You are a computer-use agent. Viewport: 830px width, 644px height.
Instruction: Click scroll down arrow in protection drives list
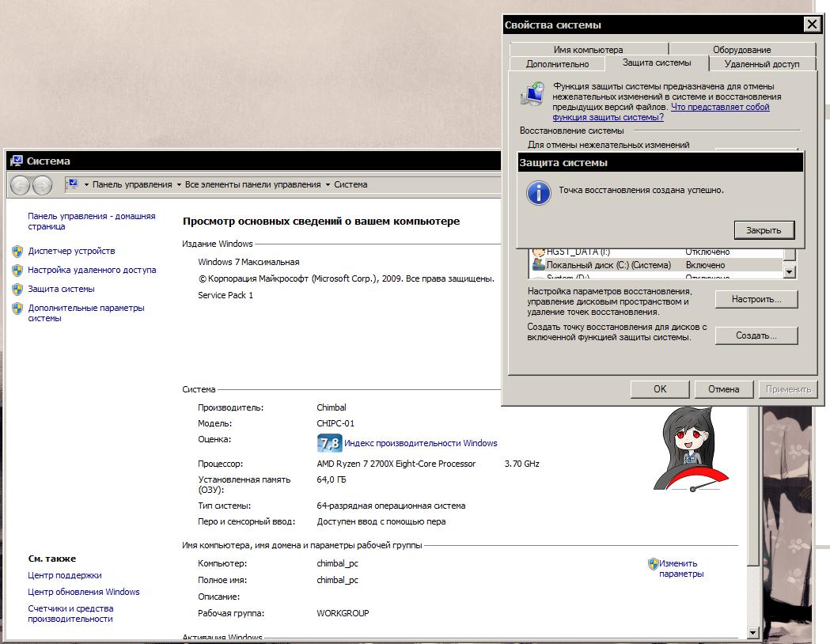click(789, 272)
